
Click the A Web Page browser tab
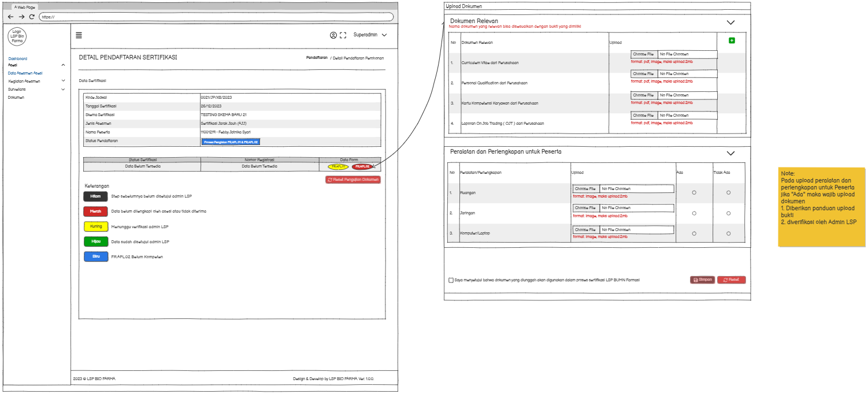[25, 6]
